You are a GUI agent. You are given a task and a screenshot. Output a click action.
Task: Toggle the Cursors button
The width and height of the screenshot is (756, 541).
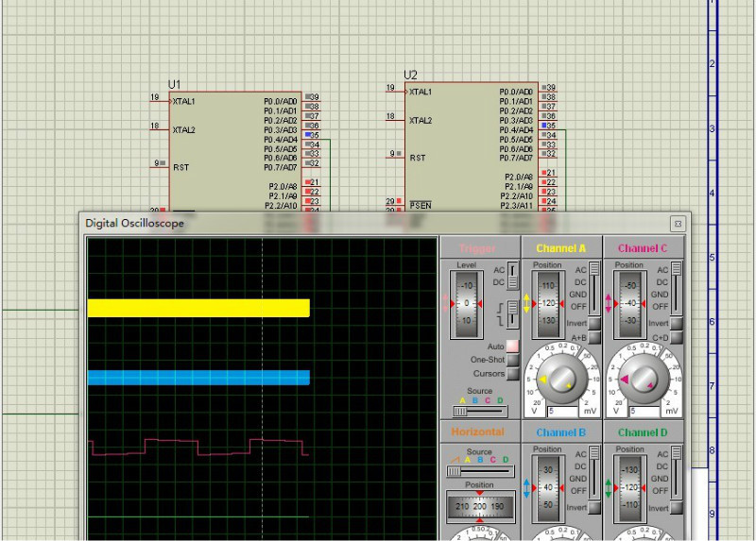tap(512, 373)
